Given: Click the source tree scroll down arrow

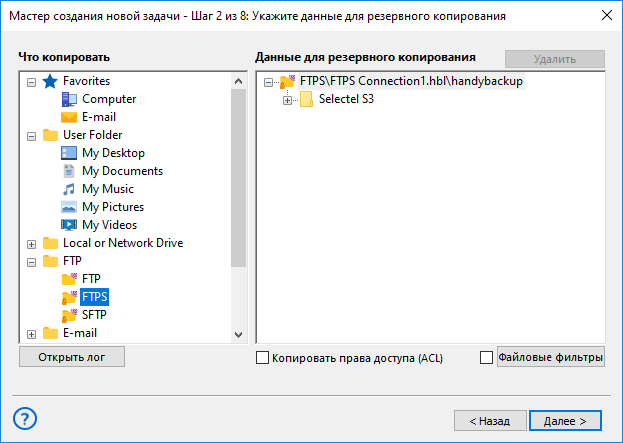Looking at the screenshot, I should coord(238,334).
